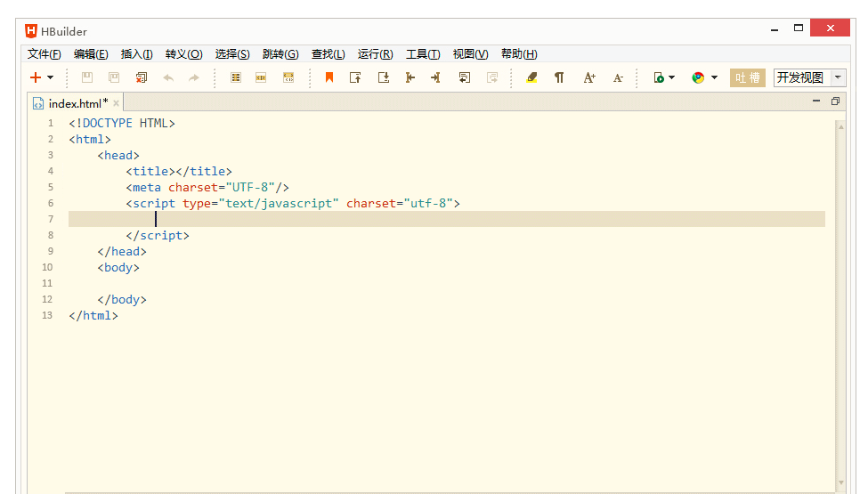Open the 运行(R) menu
868x494 pixels.
click(x=376, y=54)
